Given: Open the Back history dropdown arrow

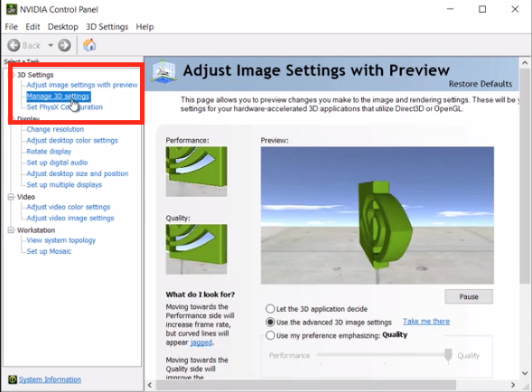Looking at the screenshot, I should pyautogui.click(x=51, y=45).
